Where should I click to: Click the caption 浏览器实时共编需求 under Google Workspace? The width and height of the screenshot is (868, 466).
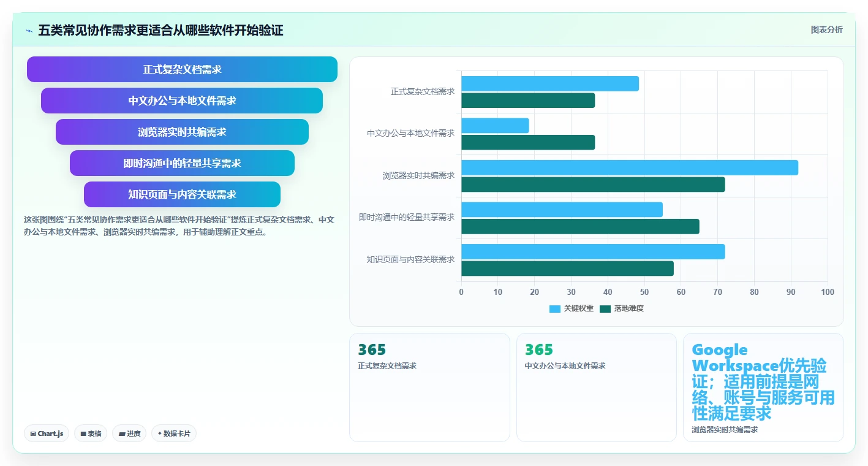725,430
